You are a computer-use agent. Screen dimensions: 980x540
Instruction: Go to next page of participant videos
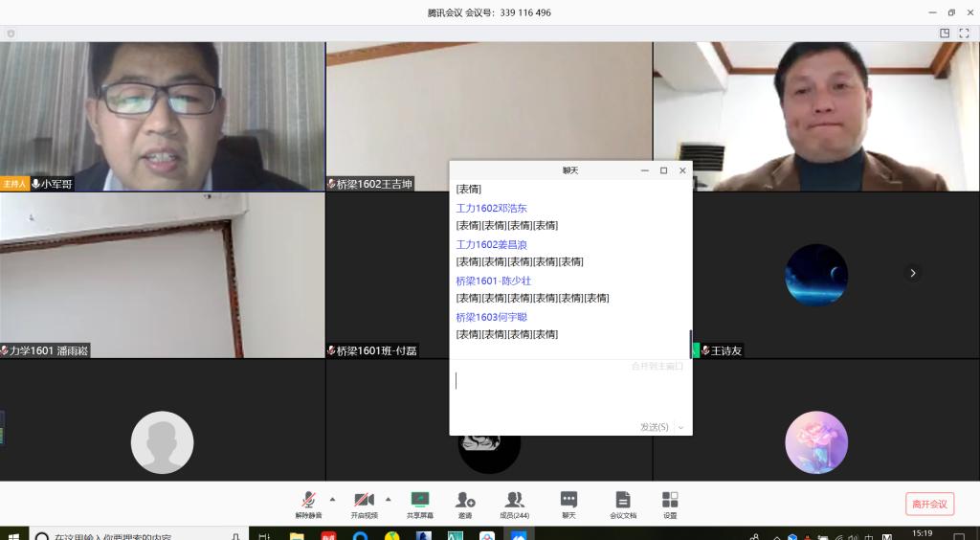(x=913, y=273)
